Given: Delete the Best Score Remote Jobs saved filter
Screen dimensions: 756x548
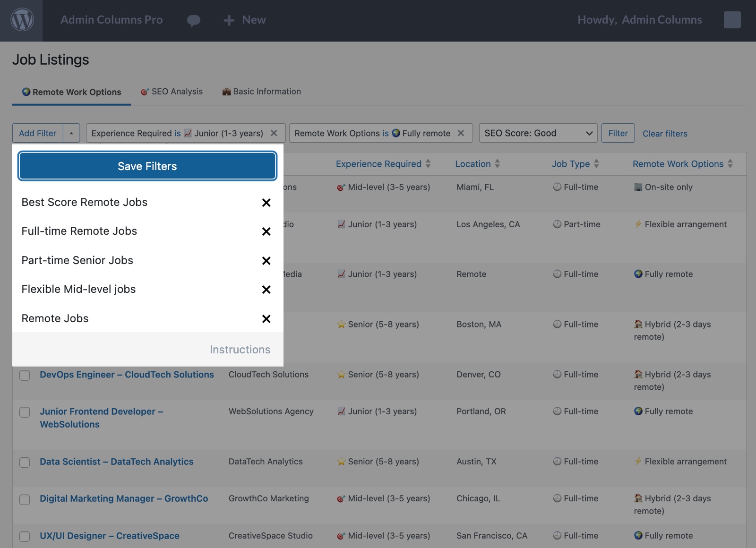Looking at the screenshot, I should tap(266, 203).
